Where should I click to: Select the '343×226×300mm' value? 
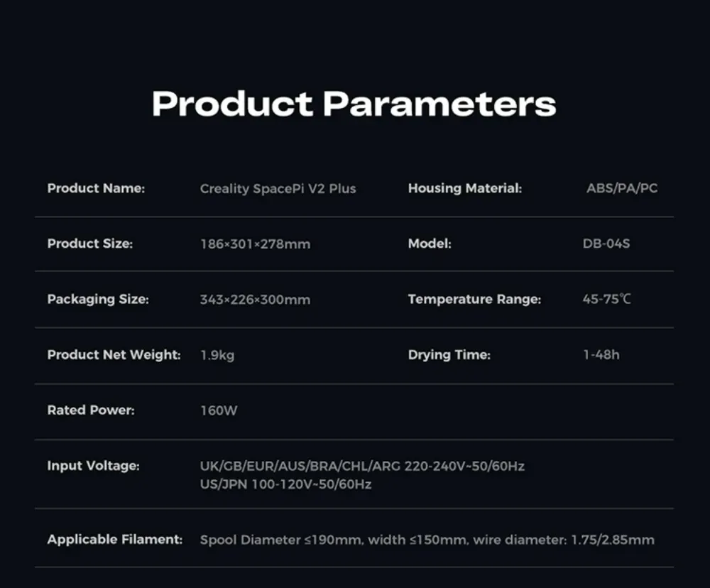[256, 300]
